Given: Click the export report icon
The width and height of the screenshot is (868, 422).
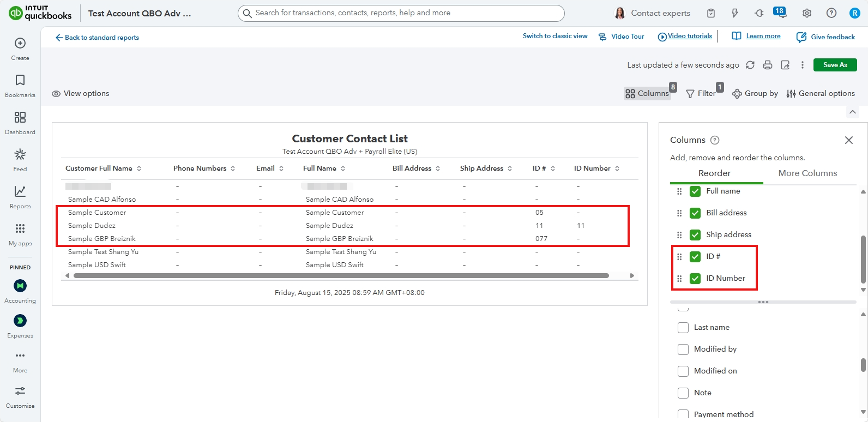Looking at the screenshot, I should [x=785, y=65].
